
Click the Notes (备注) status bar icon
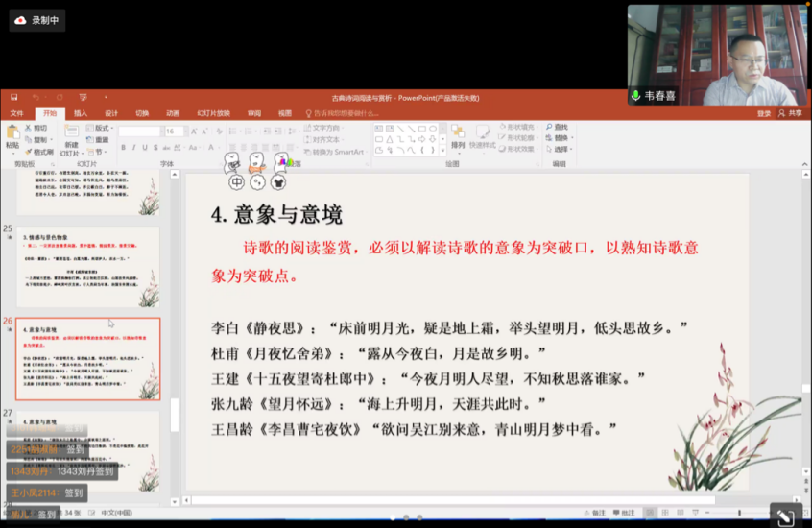[594, 513]
